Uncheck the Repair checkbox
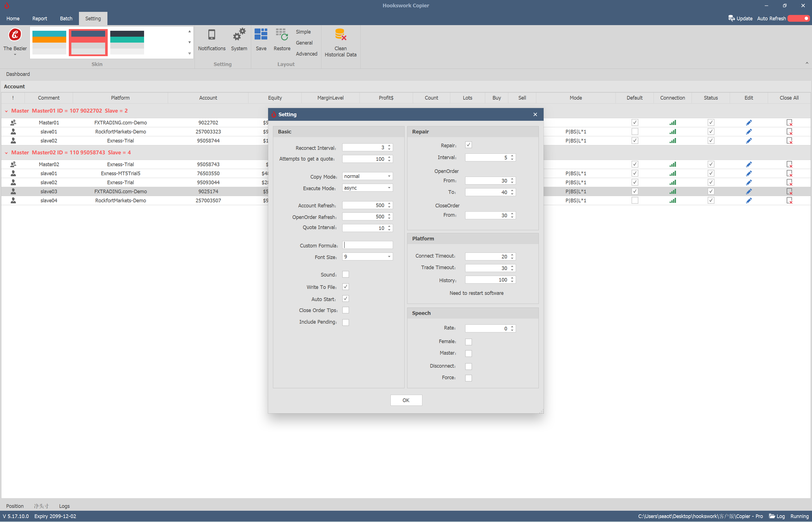This screenshot has width=812, height=522. pyautogui.click(x=468, y=145)
